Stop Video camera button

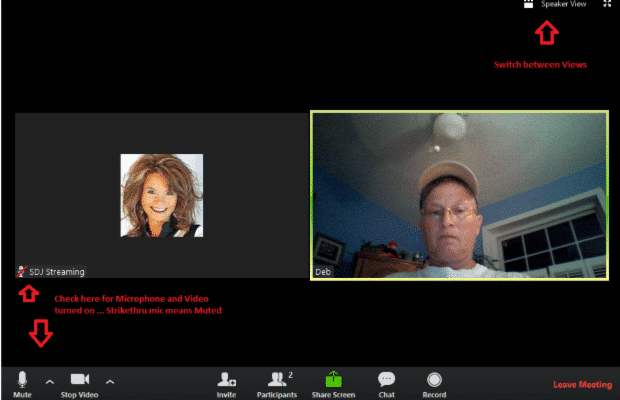pyautogui.click(x=79, y=384)
